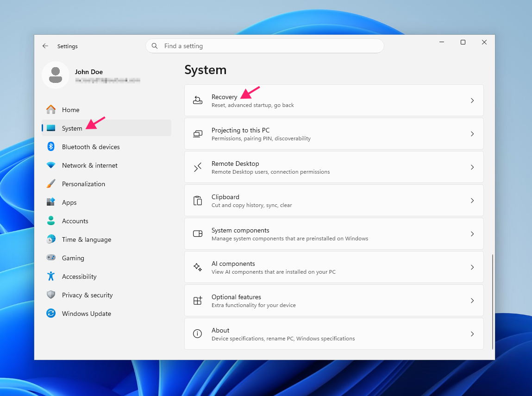This screenshot has height=396, width=532.
Task: Open Network & internet section
Action: (x=106, y=165)
